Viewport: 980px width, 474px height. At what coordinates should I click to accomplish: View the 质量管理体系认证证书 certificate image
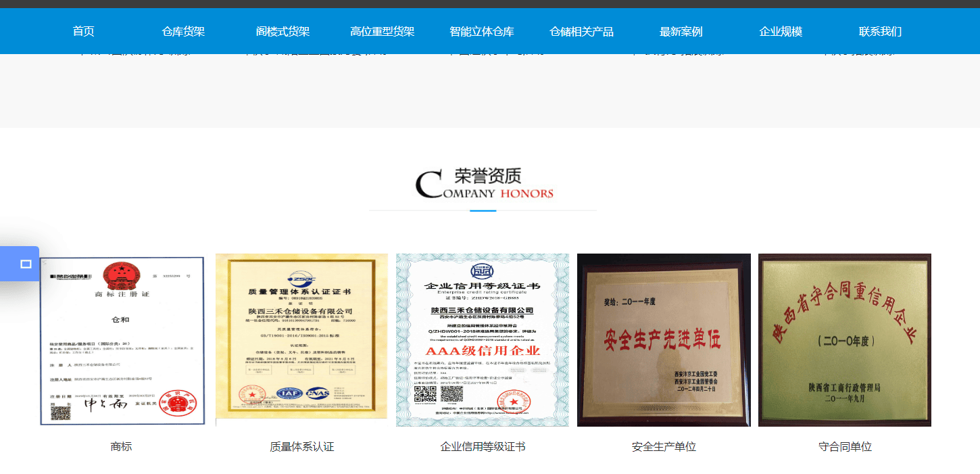301,339
